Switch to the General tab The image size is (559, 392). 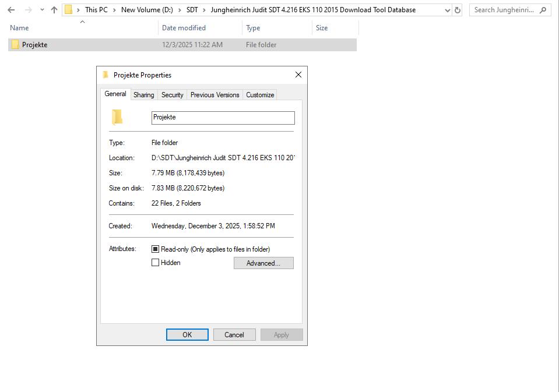point(115,94)
